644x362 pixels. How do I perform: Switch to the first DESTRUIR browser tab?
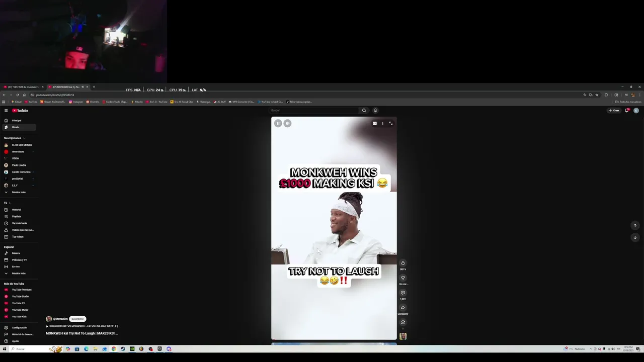pos(23,87)
